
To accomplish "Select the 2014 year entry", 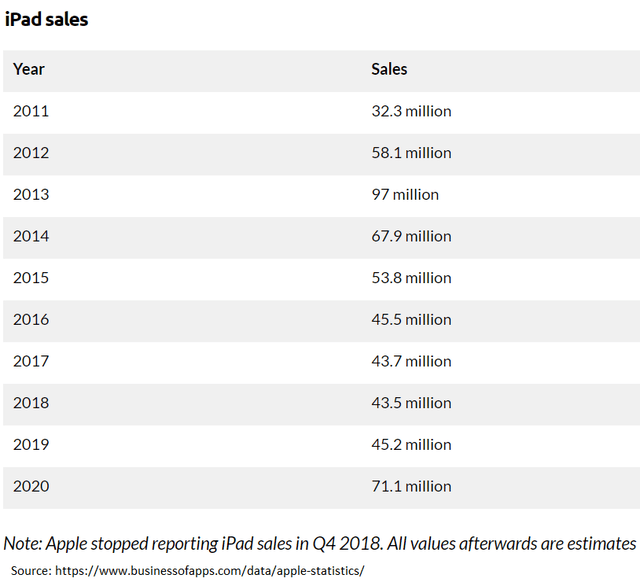I will click(x=31, y=236).
